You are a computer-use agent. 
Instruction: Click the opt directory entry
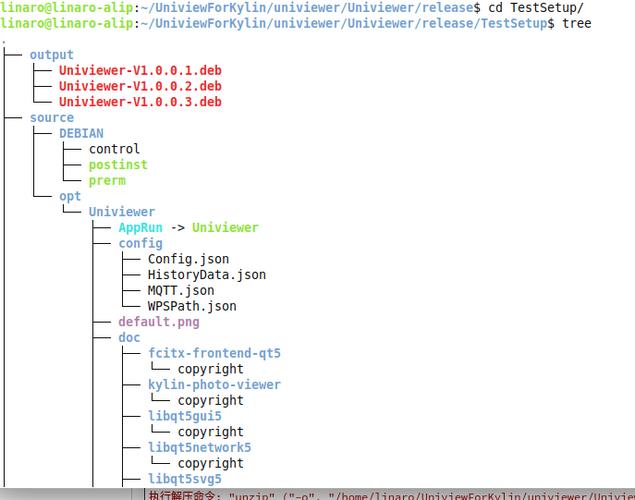70,196
